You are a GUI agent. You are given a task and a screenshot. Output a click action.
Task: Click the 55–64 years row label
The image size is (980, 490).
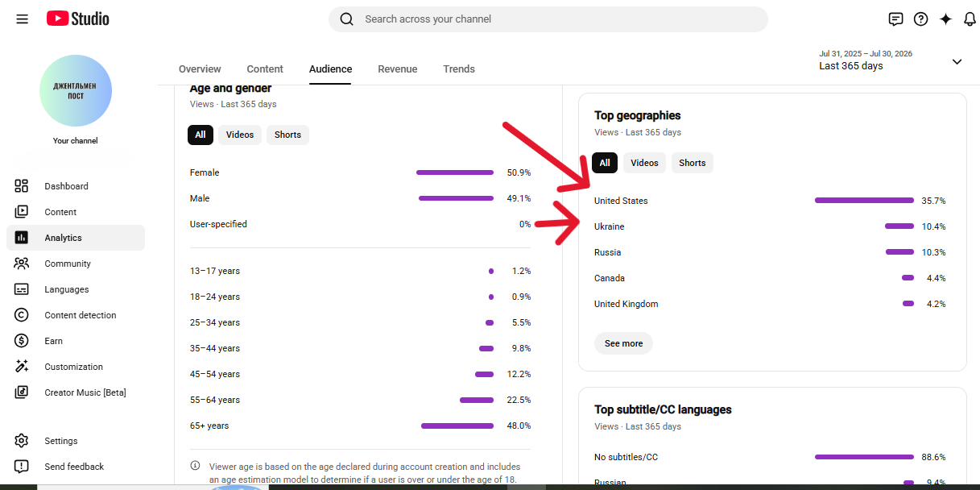tap(215, 400)
